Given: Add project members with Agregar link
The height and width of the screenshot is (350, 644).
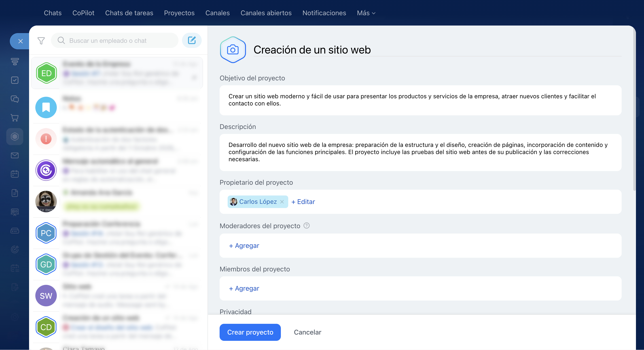Looking at the screenshot, I should pyautogui.click(x=244, y=288).
